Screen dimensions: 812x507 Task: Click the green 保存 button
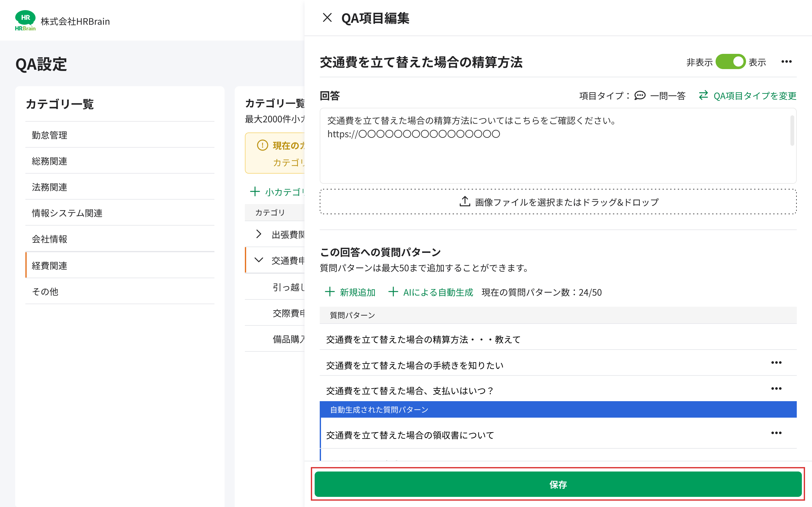click(558, 484)
